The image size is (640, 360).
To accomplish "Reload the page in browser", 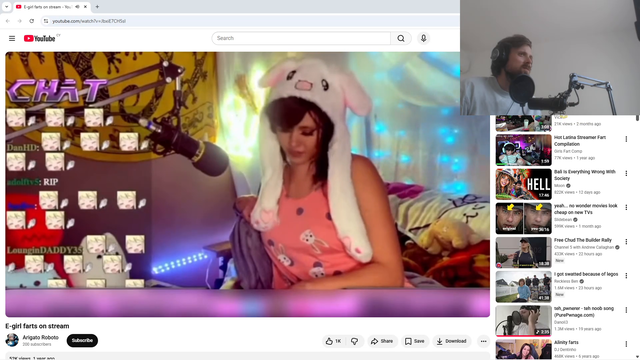I will pos(31,21).
